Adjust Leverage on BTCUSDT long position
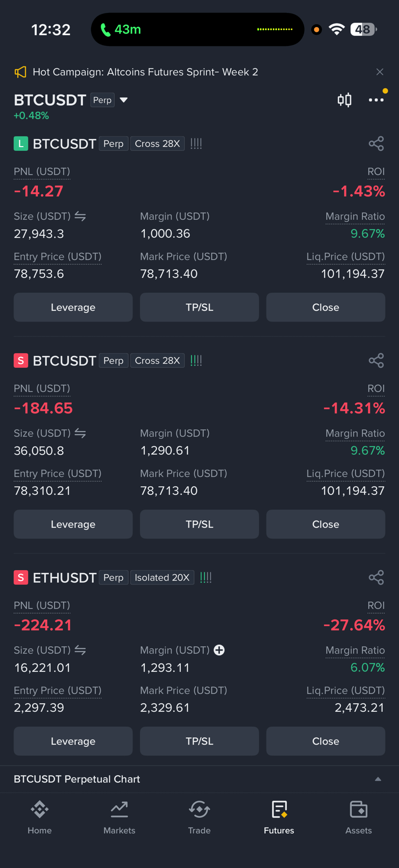 (x=73, y=307)
